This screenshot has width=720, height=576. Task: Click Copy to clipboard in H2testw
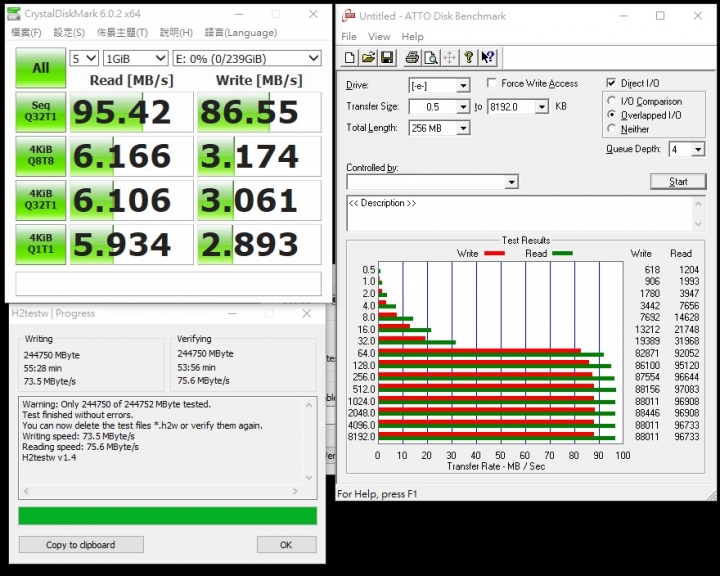81,545
